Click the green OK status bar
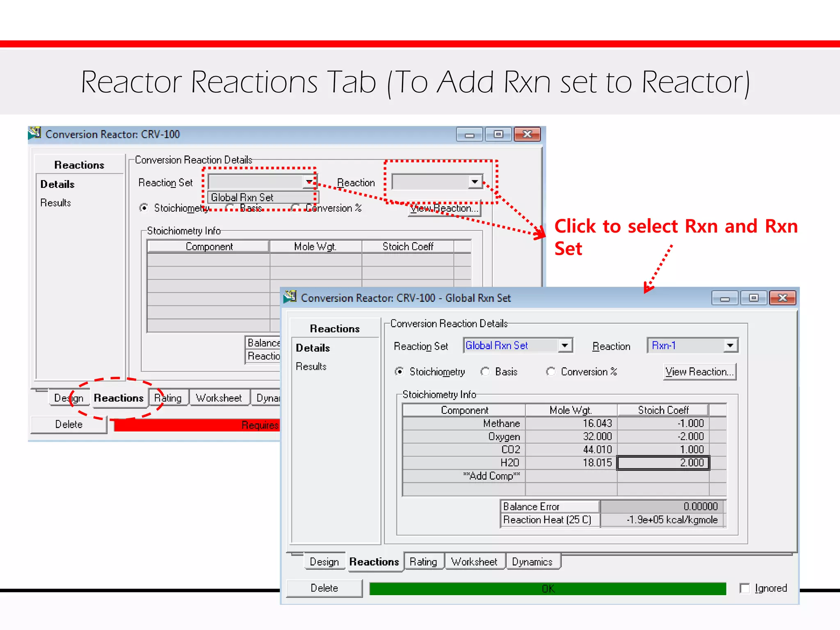The height and width of the screenshot is (630, 840). [548, 589]
